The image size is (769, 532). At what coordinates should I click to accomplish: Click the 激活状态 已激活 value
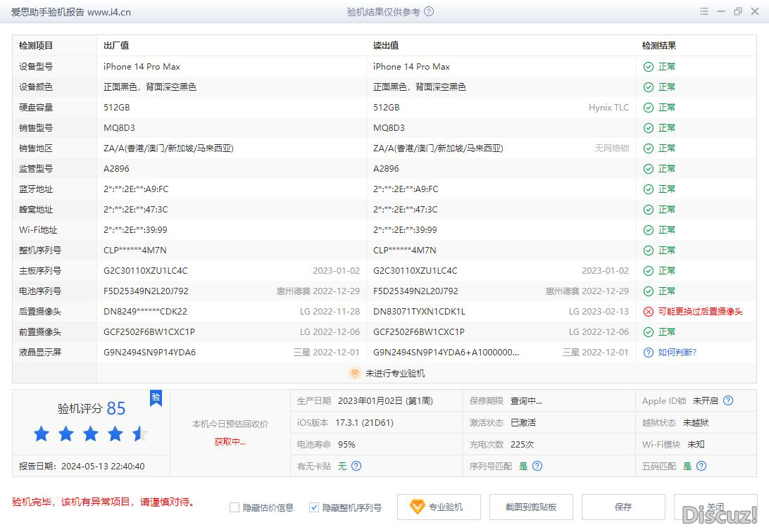(523, 423)
